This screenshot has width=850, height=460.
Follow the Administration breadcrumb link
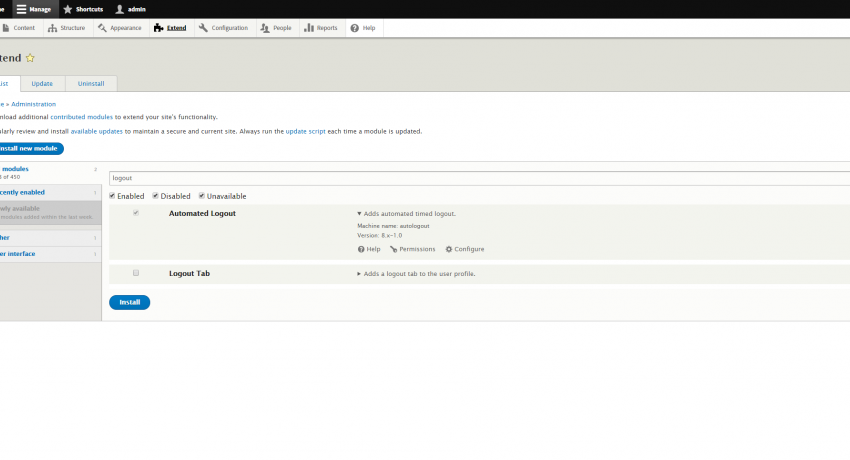pyautogui.click(x=34, y=104)
